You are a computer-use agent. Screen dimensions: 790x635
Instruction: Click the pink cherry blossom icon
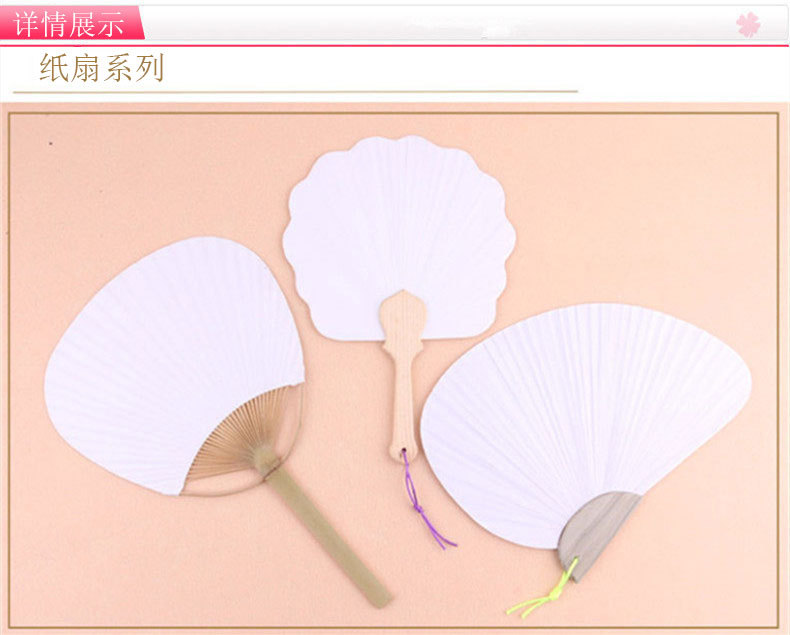point(748,24)
